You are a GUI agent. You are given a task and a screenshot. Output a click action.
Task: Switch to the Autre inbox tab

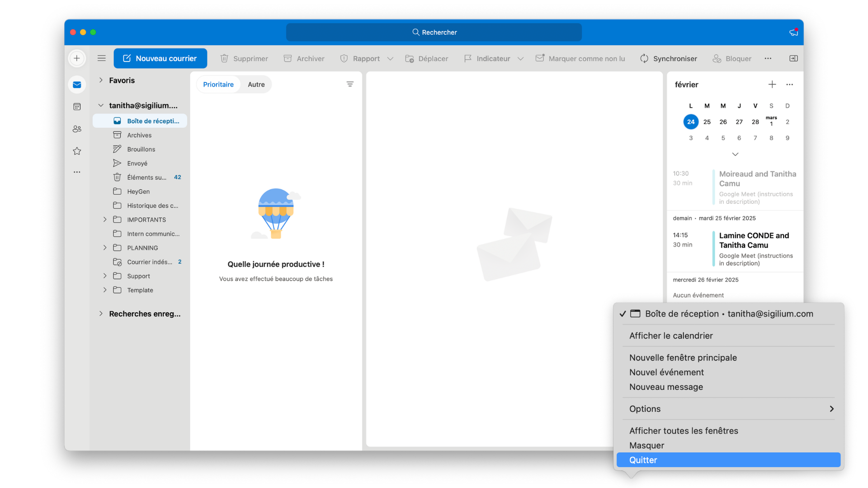[x=256, y=84]
